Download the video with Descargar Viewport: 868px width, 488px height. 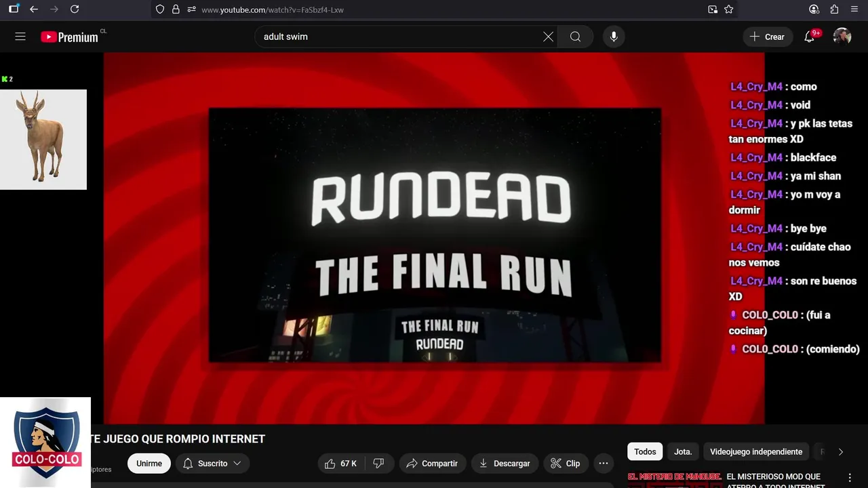(x=505, y=464)
